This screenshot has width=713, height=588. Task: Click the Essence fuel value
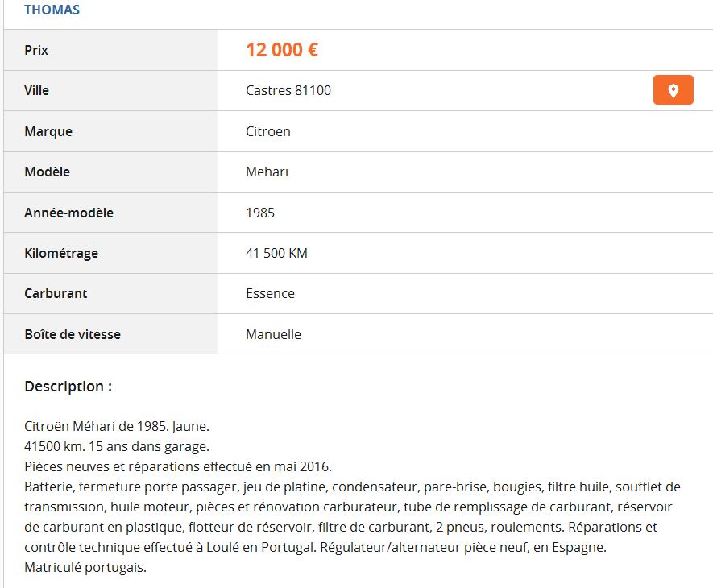(x=270, y=293)
